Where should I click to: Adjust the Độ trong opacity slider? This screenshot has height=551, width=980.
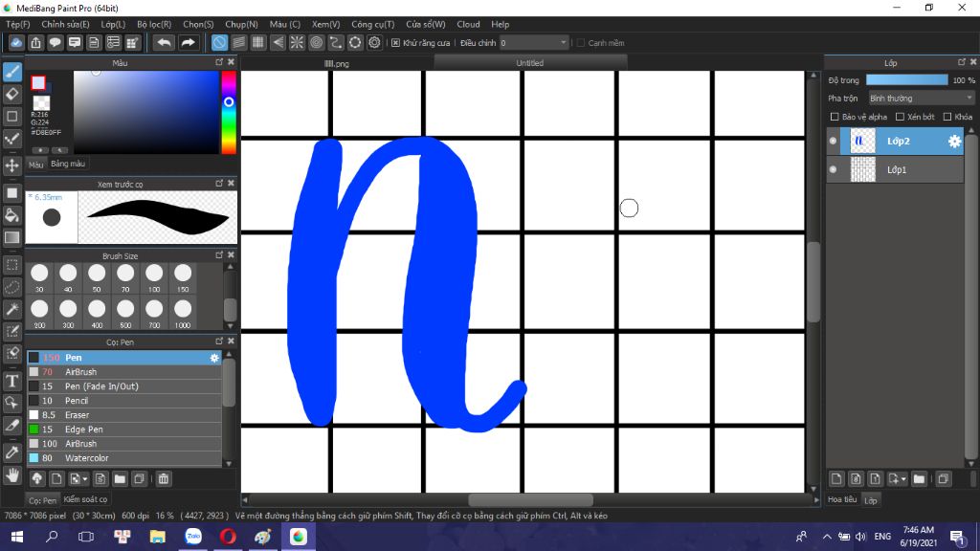click(x=907, y=80)
